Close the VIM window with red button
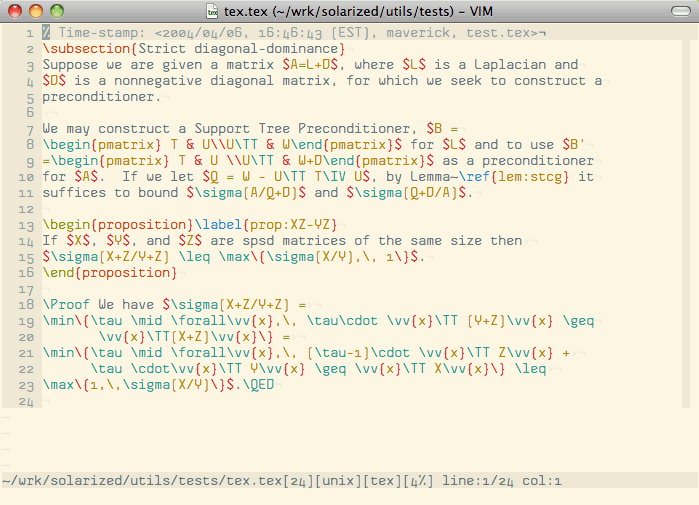The width and height of the screenshot is (699, 505). (15, 11)
